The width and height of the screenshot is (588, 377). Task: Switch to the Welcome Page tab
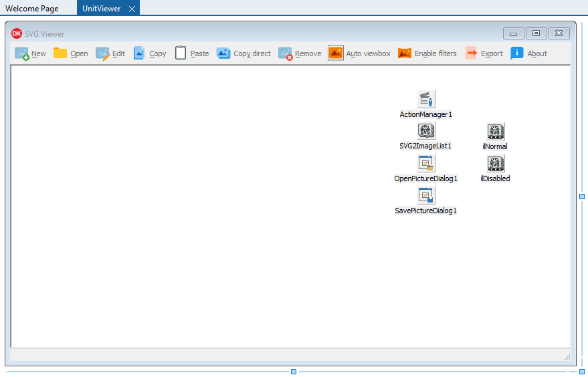point(32,9)
